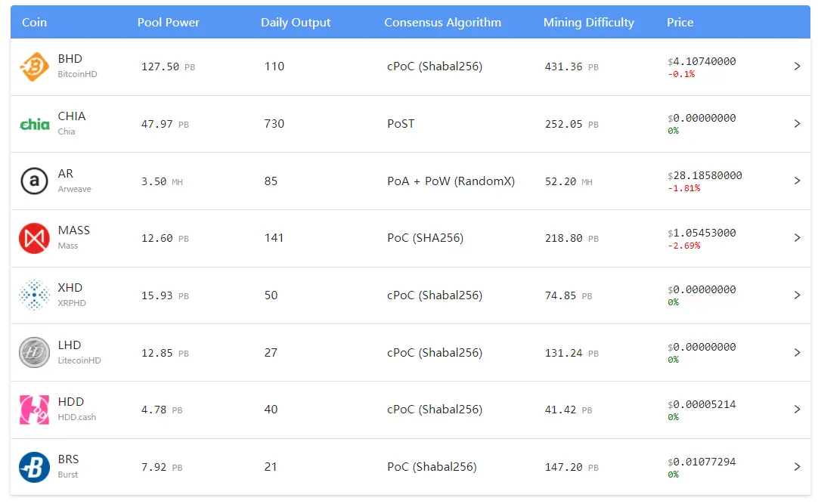Viewport: 818px width, 504px height.
Task: Open the LHD coin name
Action: [x=70, y=345]
